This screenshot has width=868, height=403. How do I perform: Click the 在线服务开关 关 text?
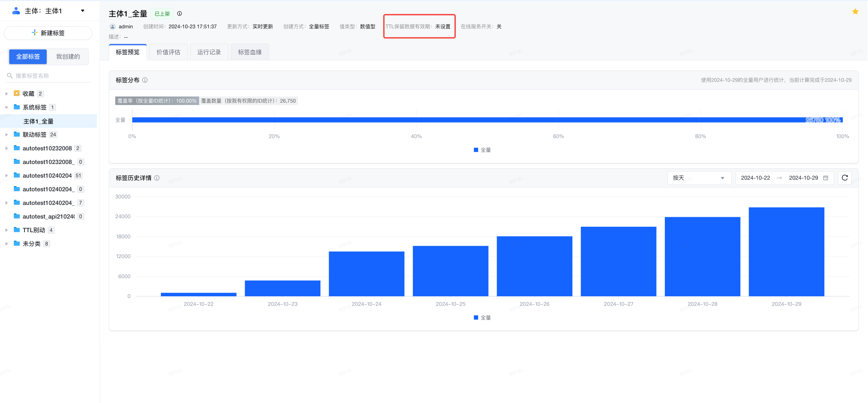(481, 27)
